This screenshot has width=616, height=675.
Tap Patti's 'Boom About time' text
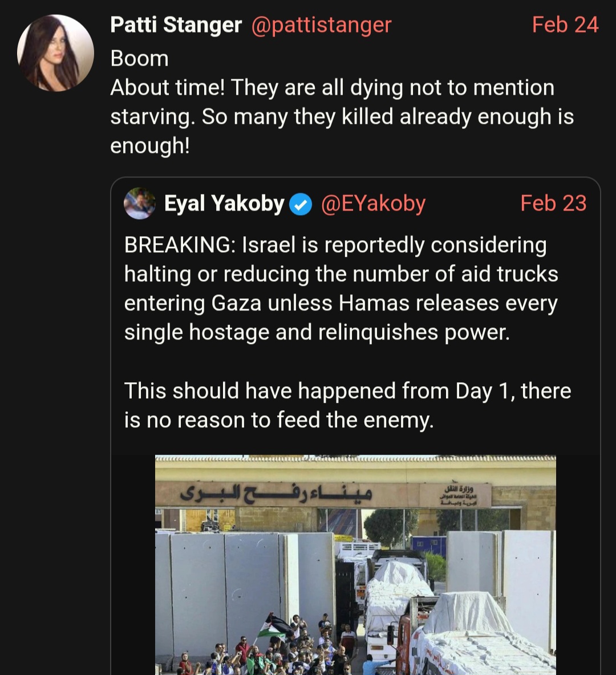point(342,102)
